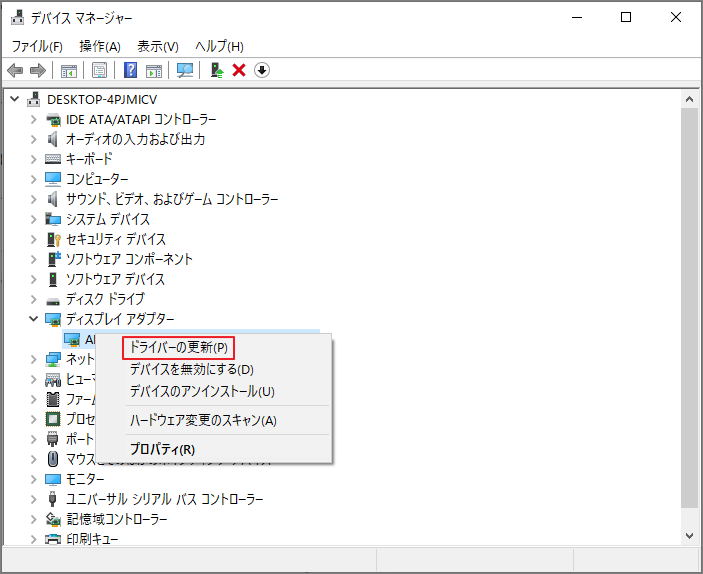Click the IDE ATA/ATAPI コントローラー icon

click(53, 120)
